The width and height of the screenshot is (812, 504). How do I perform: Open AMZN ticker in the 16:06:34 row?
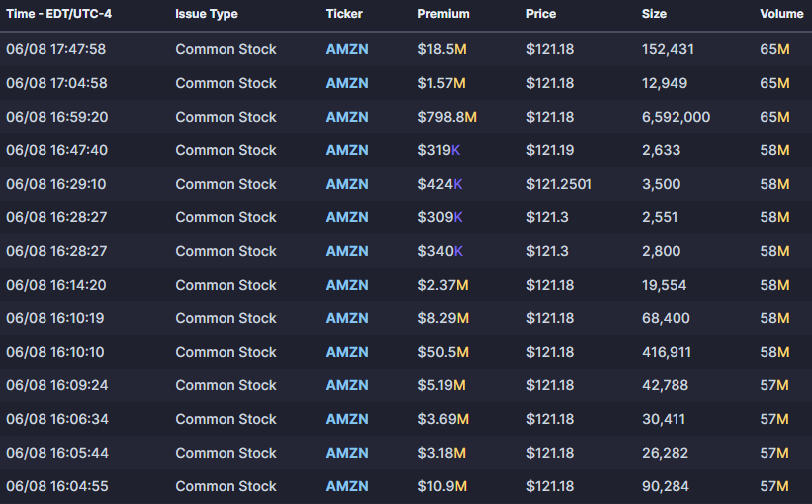347,419
